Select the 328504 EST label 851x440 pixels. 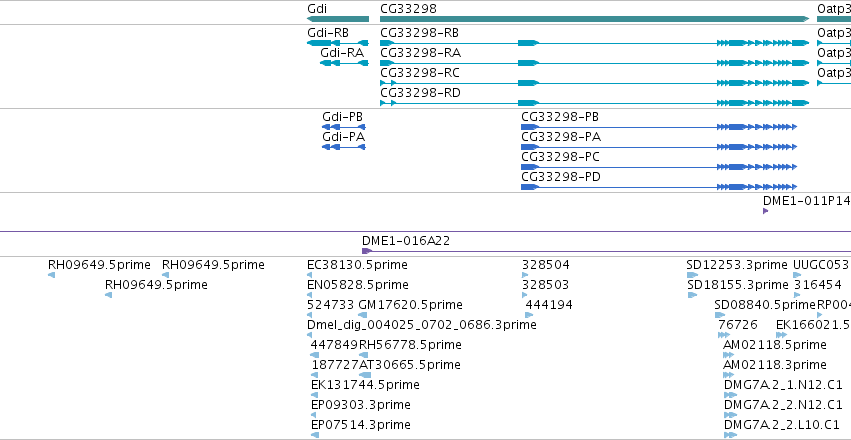545,265
